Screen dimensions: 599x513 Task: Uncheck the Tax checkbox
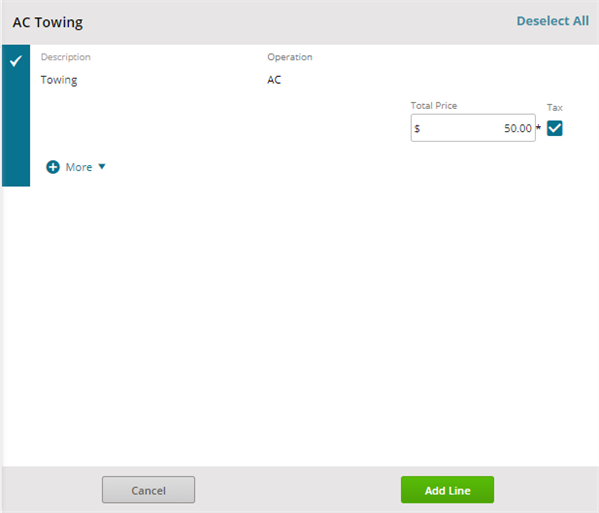(x=554, y=128)
